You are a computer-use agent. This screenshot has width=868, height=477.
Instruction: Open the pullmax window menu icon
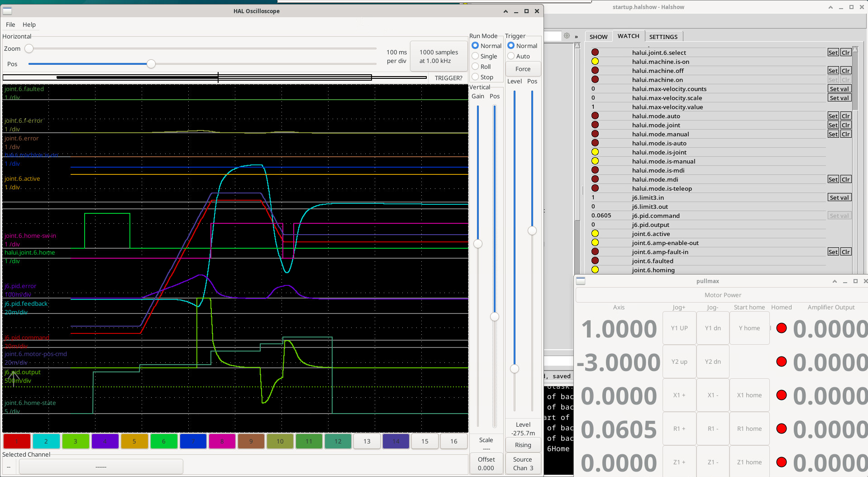pos(581,281)
